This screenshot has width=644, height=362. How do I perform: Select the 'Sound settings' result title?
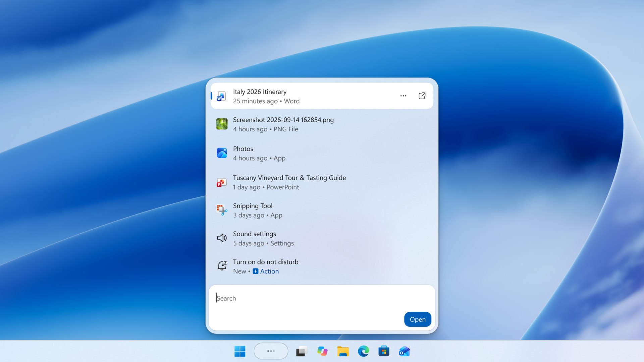click(x=255, y=234)
